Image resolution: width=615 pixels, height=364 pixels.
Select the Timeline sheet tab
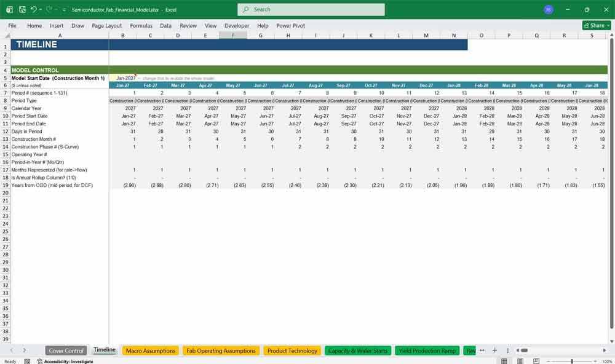pos(105,350)
